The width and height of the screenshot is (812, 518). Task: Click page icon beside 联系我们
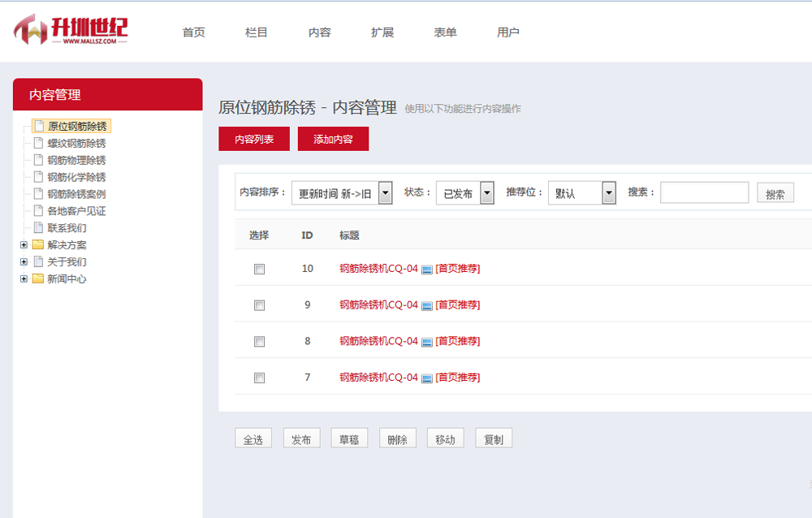click(x=38, y=228)
